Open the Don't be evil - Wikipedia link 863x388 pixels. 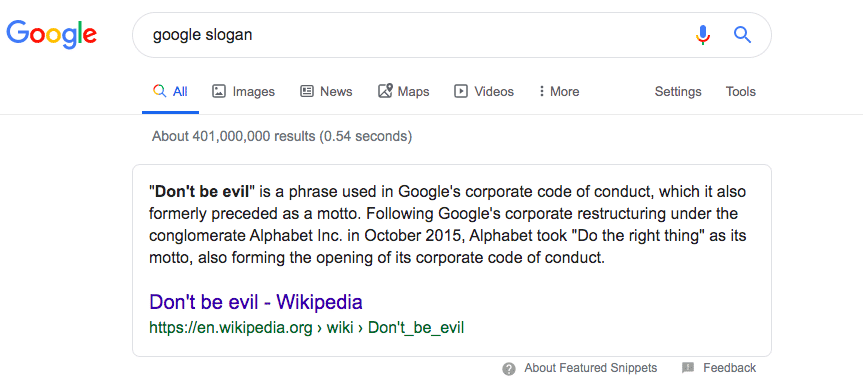coord(256,302)
